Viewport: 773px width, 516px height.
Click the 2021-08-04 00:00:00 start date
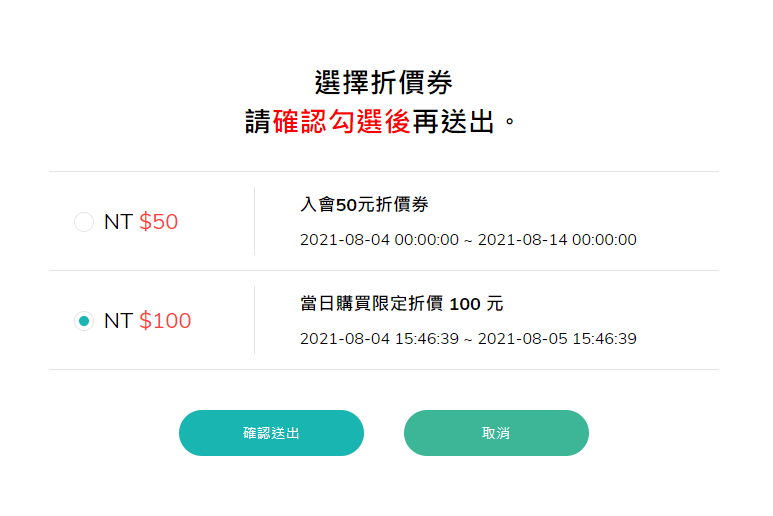coord(380,240)
